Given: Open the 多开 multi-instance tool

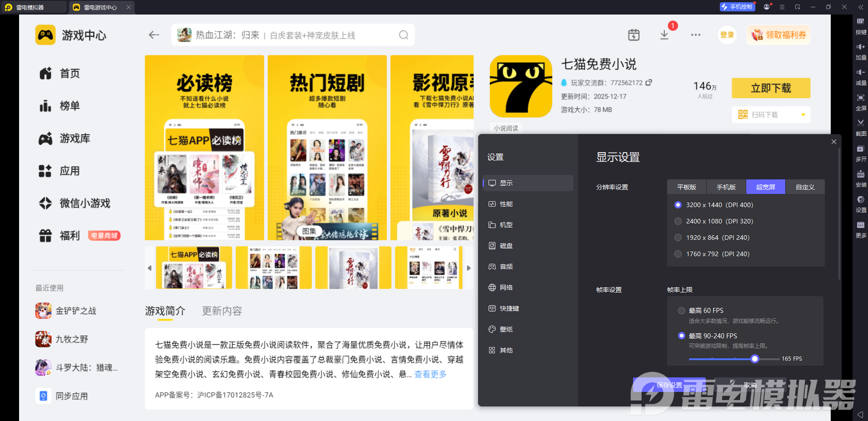Looking at the screenshot, I should [x=861, y=154].
